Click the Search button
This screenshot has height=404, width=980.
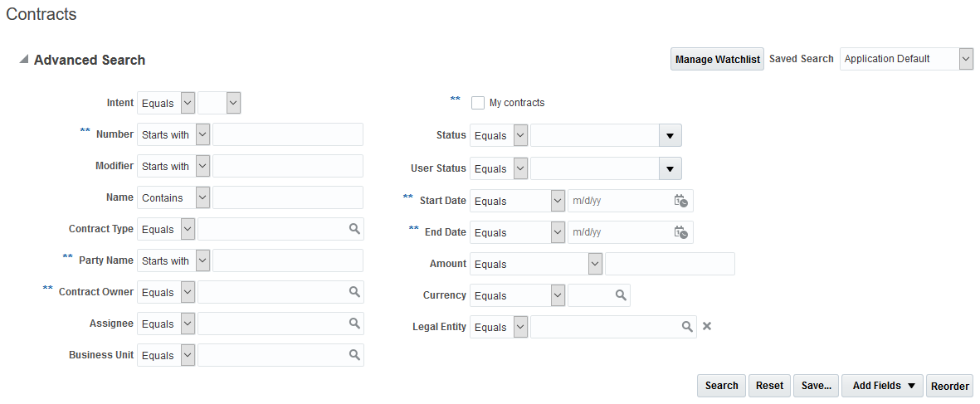pos(721,386)
